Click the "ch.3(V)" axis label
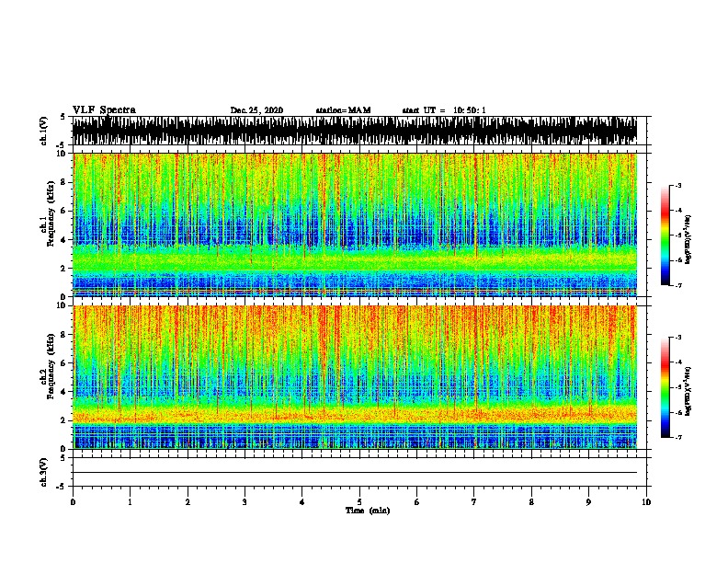The image size is (728, 563). coord(43,472)
